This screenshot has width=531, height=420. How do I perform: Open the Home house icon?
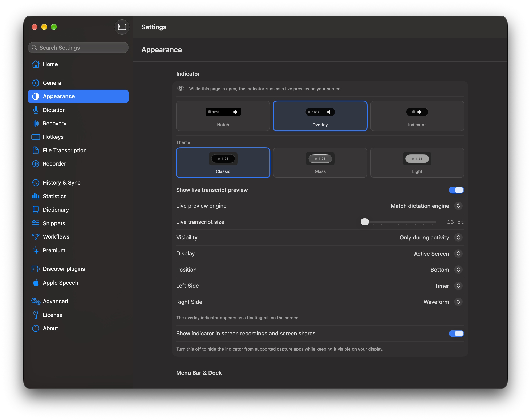(x=36, y=64)
